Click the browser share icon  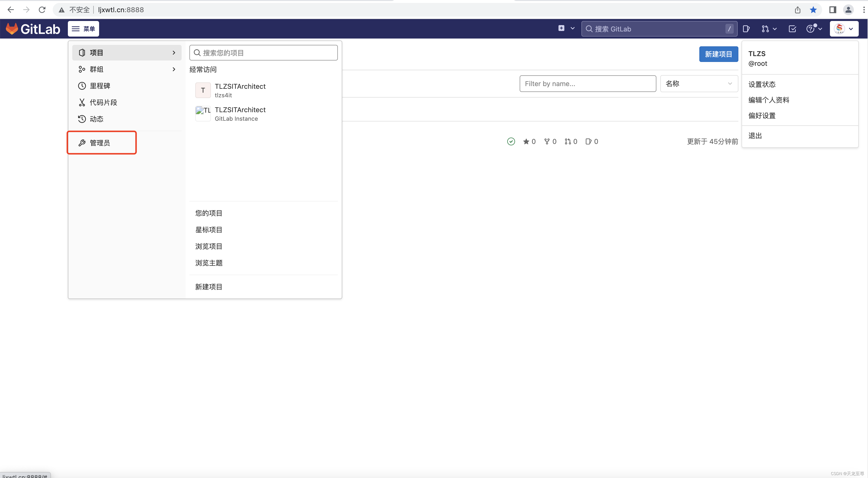coord(797,10)
